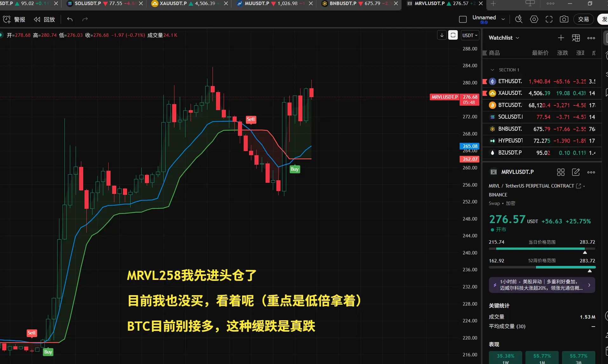Sort the Watchlist by 商品 column
Screen dimensions: 608x364
click(x=494, y=53)
